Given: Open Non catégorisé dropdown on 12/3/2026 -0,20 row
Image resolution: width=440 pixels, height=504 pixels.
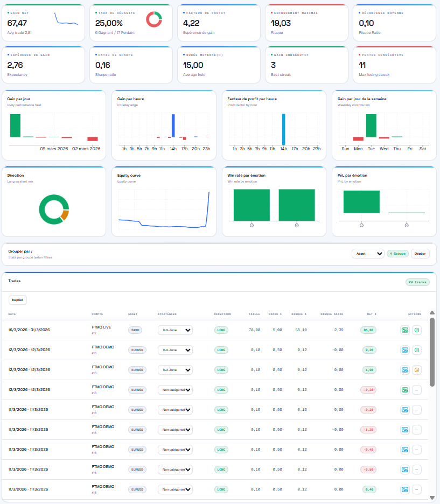Looking at the screenshot, I should click(x=175, y=390).
